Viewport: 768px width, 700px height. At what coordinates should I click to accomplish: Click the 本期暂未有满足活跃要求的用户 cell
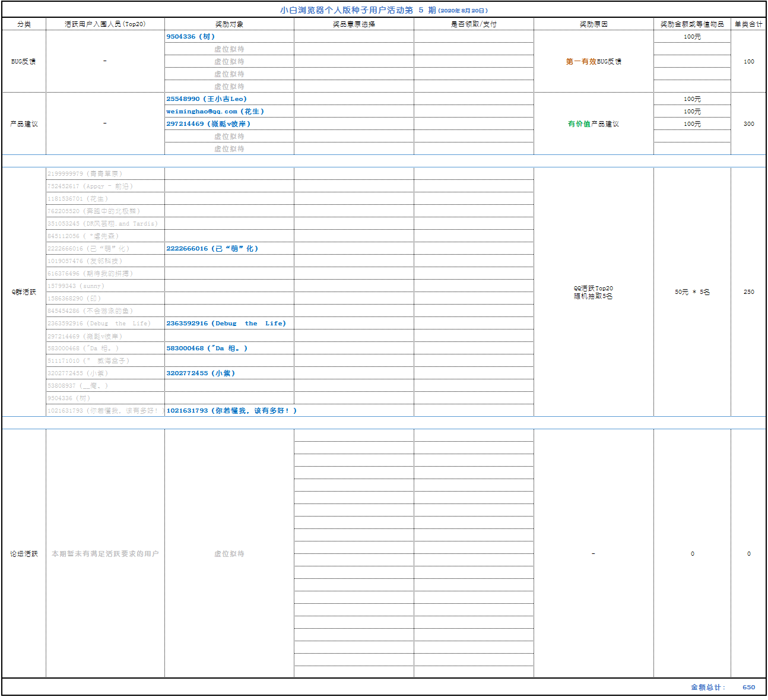[105, 554]
